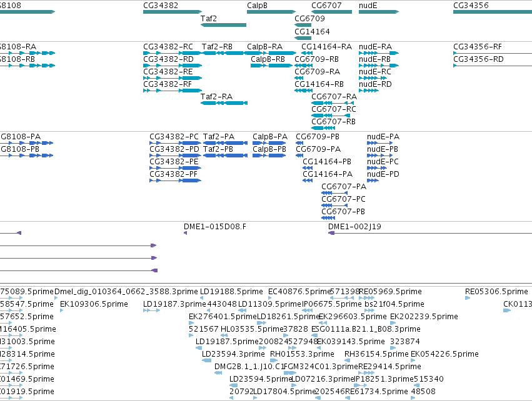Select the DME1-015D08.F feature
This screenshot has width=532, height=401.
(x=215, y=227)
